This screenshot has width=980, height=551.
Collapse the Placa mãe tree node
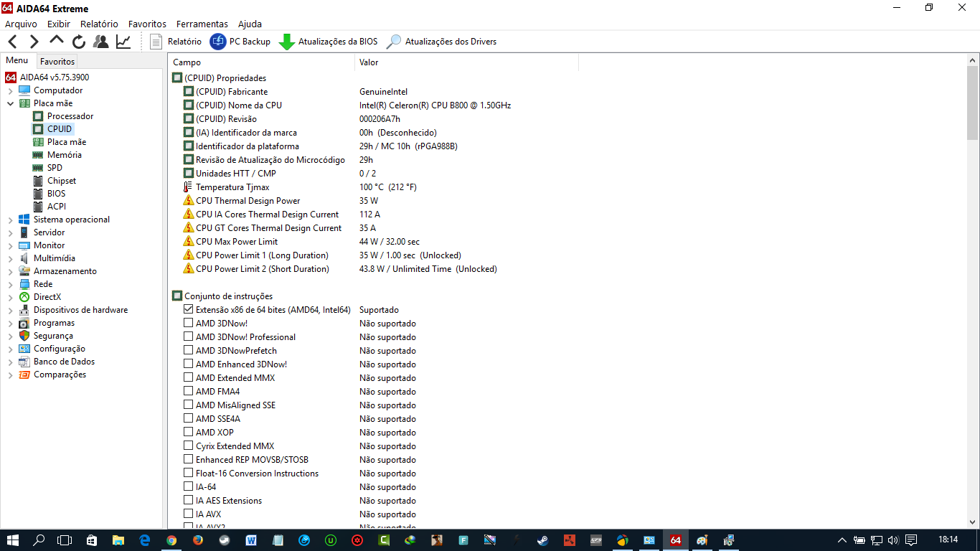point(10,103)
